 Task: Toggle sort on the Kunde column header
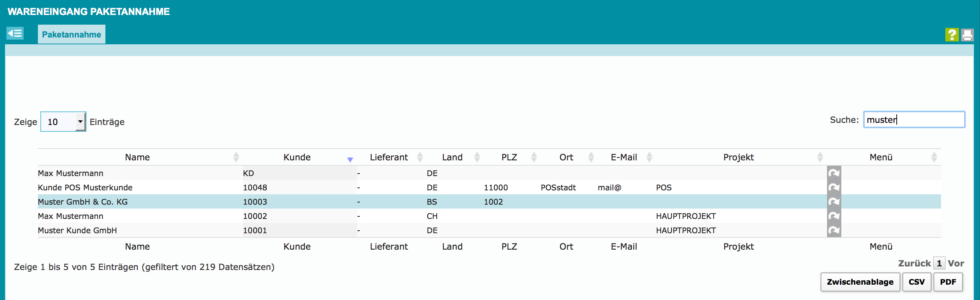click(x=297, y=157)
